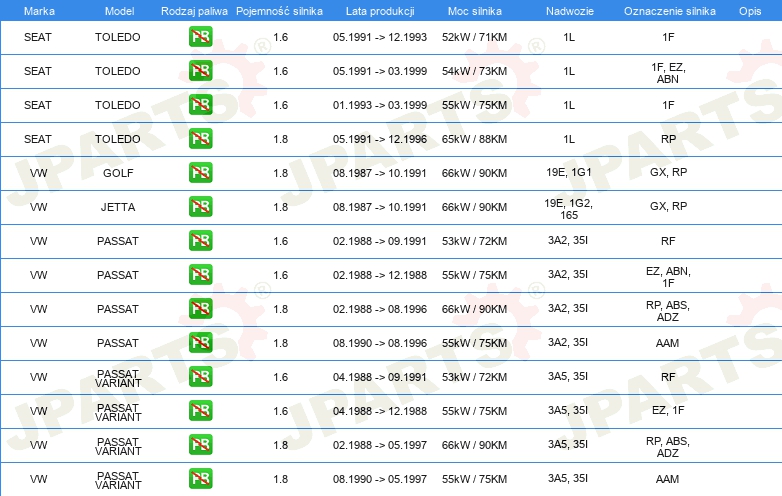The width and height of the screenshot is (782, 496).
Task: Click engine code GX, RP in the GOLF row
Action: (668, 172)
